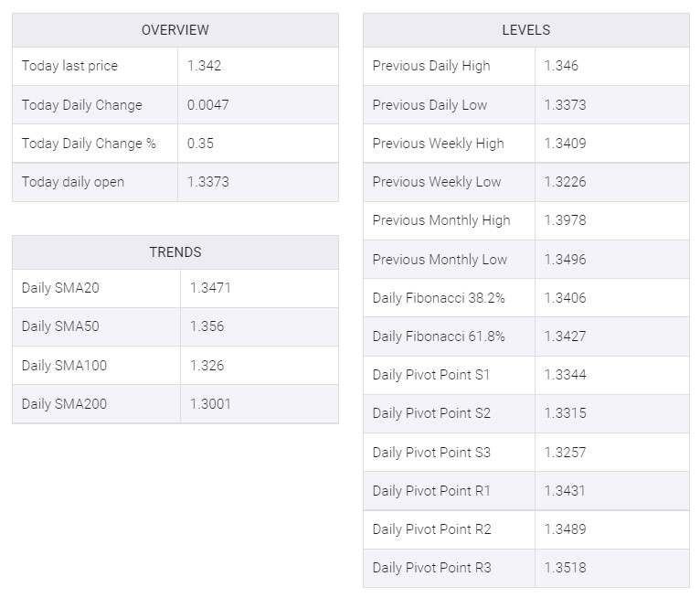The width and height of the screenshot is (700, 598).
Task: Select the Today last price row label
Action: click(x=69, y=66)
